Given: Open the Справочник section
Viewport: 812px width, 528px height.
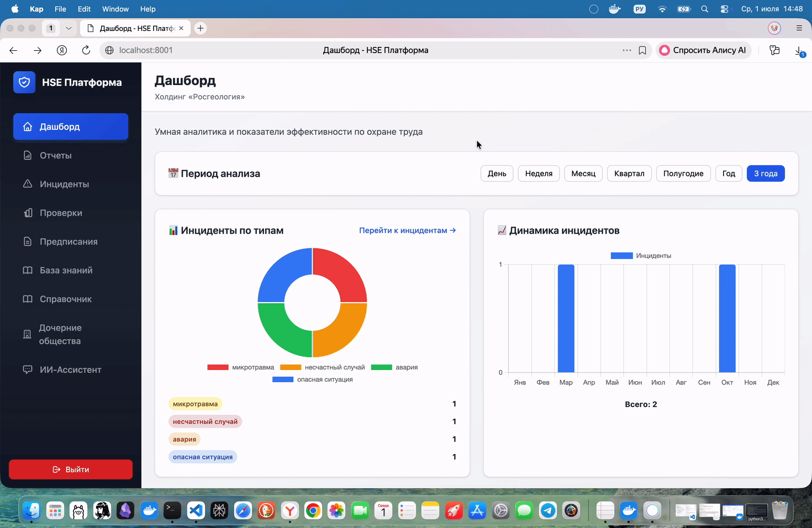Looking at the screenshot, I should click(x=71, y=299).
